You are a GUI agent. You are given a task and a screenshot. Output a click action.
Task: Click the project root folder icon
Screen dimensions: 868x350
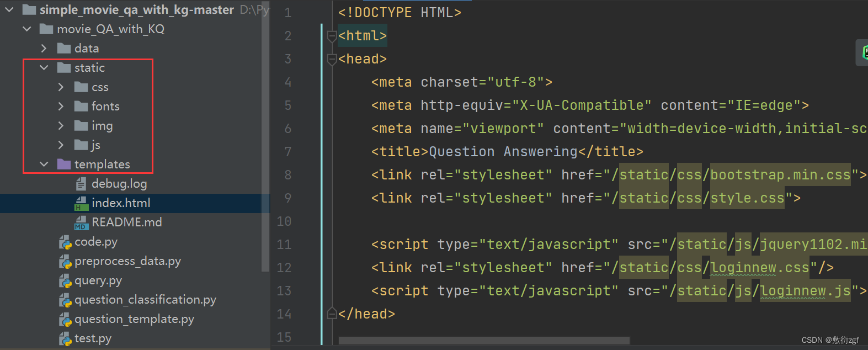pyautogui.click(x=29, y=9)
